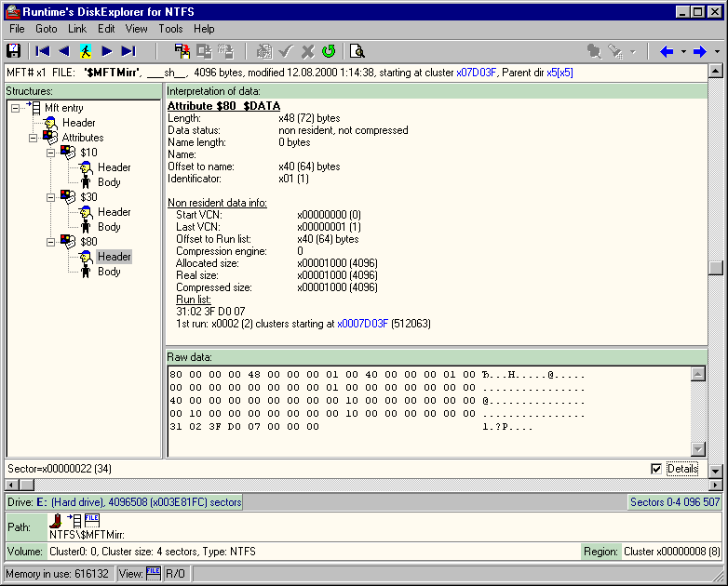Click the Mft entry ladder icon
Screen dimensions: 728x586
click(34, 108)
